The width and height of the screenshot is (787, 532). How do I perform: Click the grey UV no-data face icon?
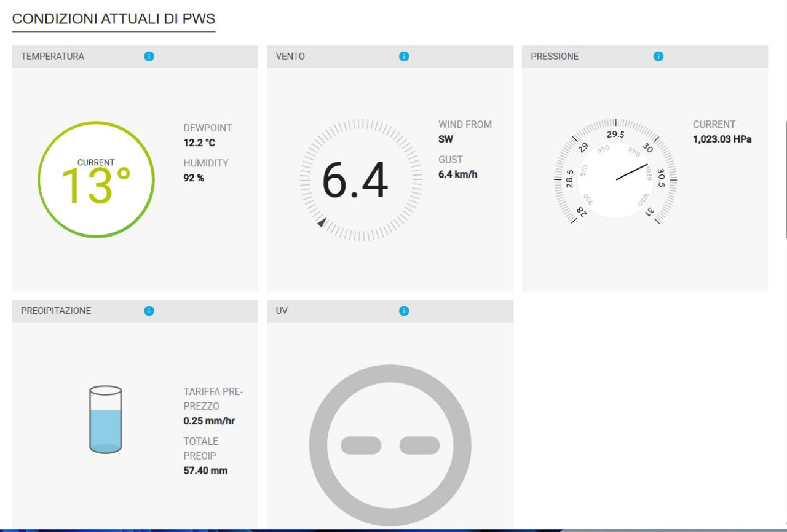point(390,445)
